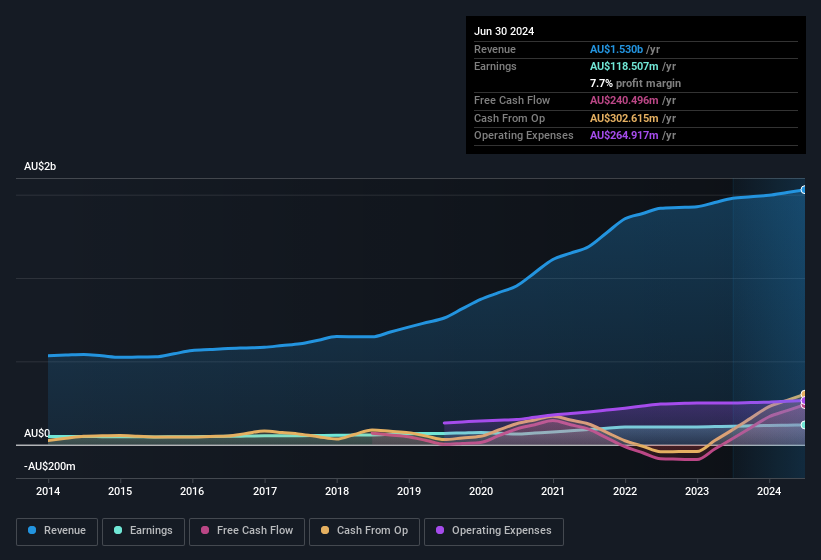Click the AU$2b y-axis label
Viewport: 821px width, 560px height.
click(40, 166)
